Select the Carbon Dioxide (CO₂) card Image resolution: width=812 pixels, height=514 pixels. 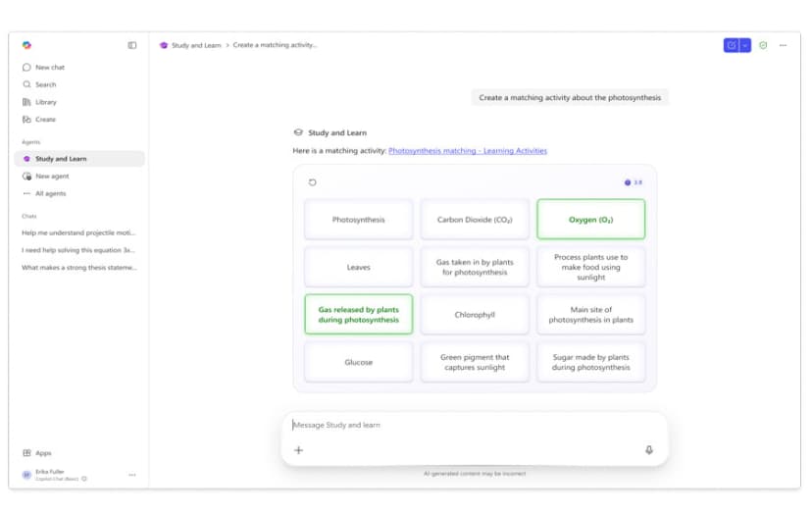coord(475,219)
